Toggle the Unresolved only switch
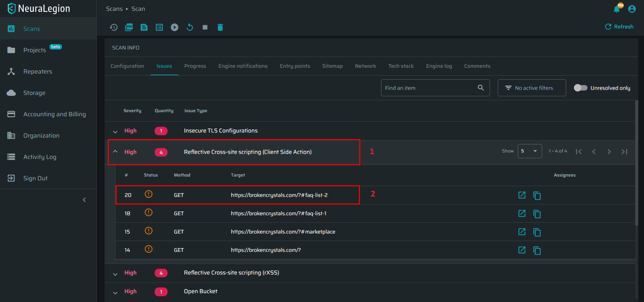Image resolution: width=644 pixels, height=302 pixels. 580,88
